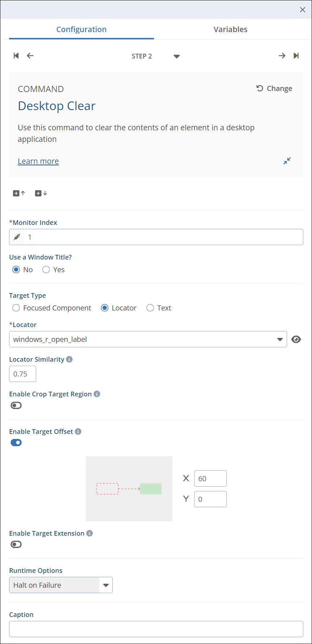Open Runtime Options Halt on Failure dropdown
The height and width of the screenshot is (644, 312).
coord(106,585)
